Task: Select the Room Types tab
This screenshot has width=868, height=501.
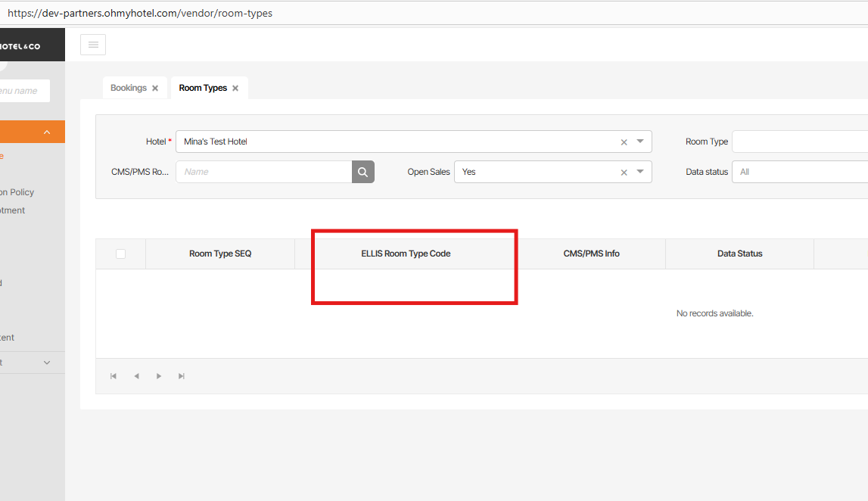Action: coord(202,88)
